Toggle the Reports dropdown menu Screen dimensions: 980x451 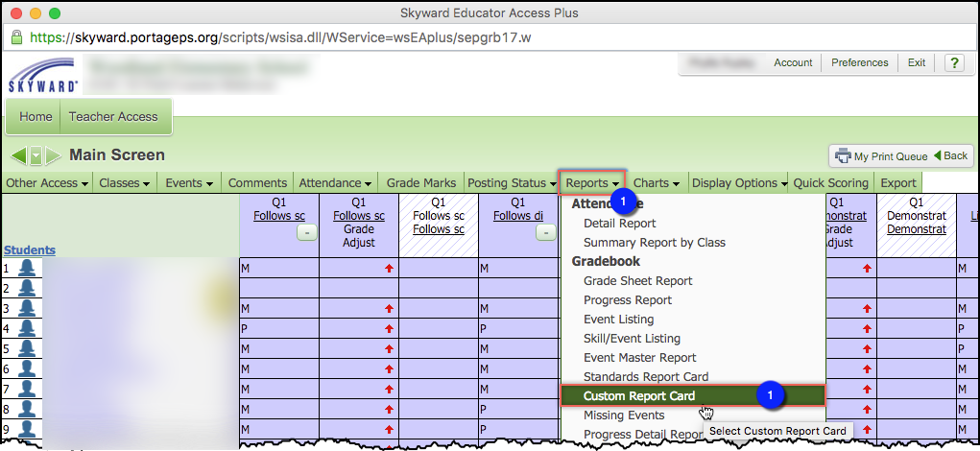[592, 183]
